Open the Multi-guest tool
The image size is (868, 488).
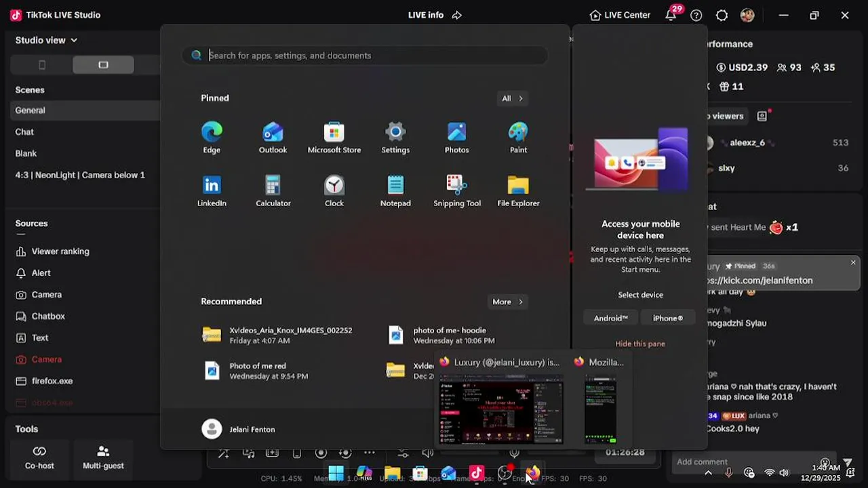click(103, 457)
